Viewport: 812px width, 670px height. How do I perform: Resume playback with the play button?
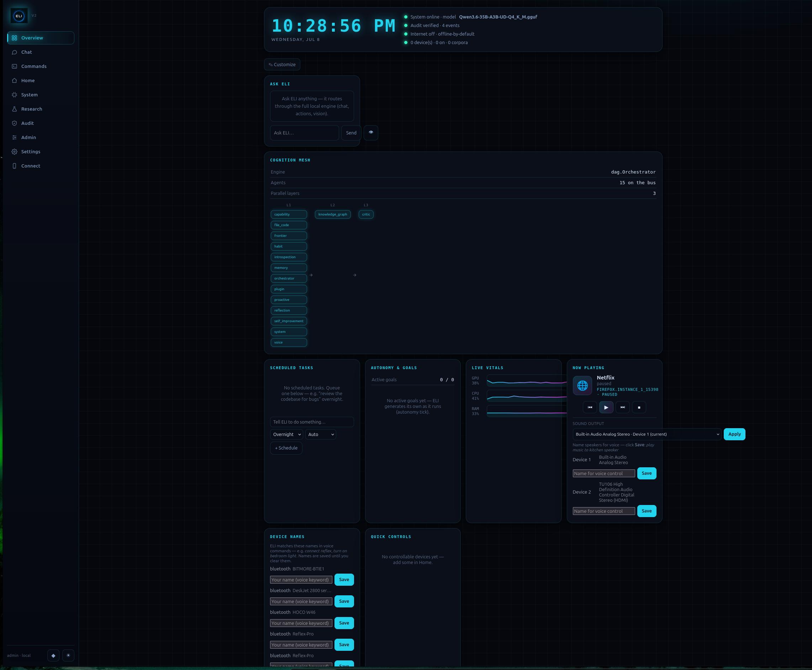606,408
